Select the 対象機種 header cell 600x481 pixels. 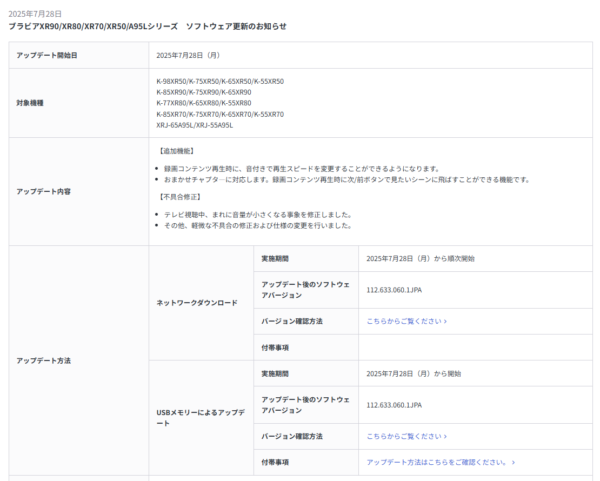pyautogui.click(x=79, y=103)
